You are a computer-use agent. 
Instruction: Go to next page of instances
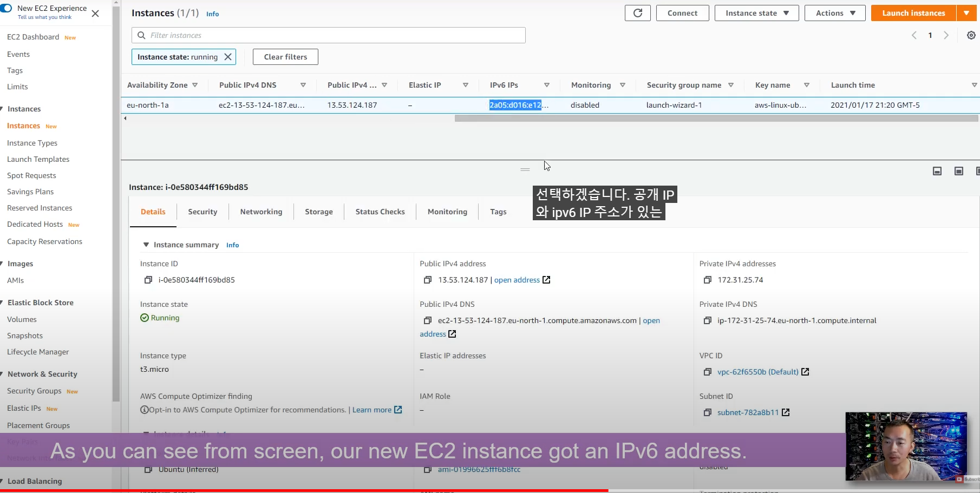coord(946,35)
